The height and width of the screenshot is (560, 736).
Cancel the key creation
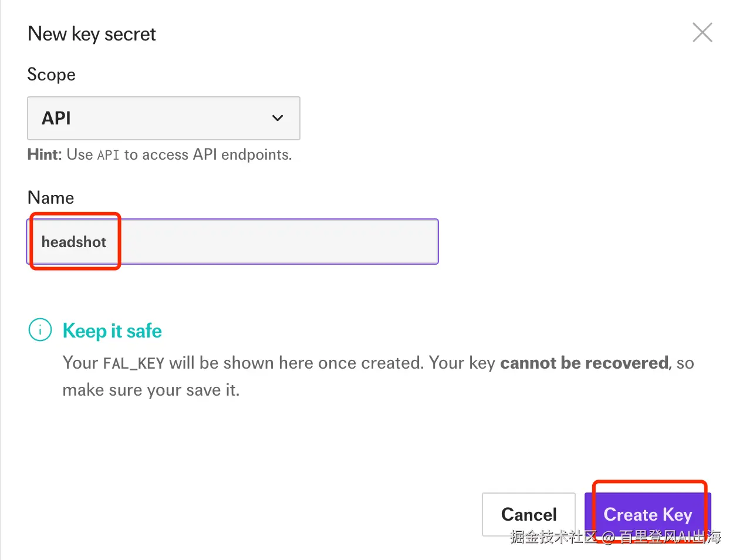[x=528, y=514]
